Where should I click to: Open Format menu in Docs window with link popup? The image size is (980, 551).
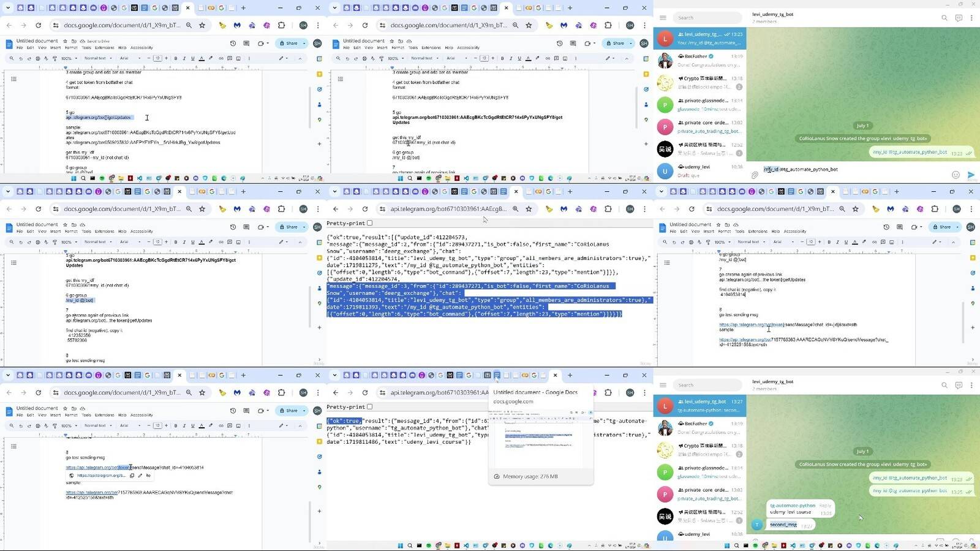tap(71, 415)
